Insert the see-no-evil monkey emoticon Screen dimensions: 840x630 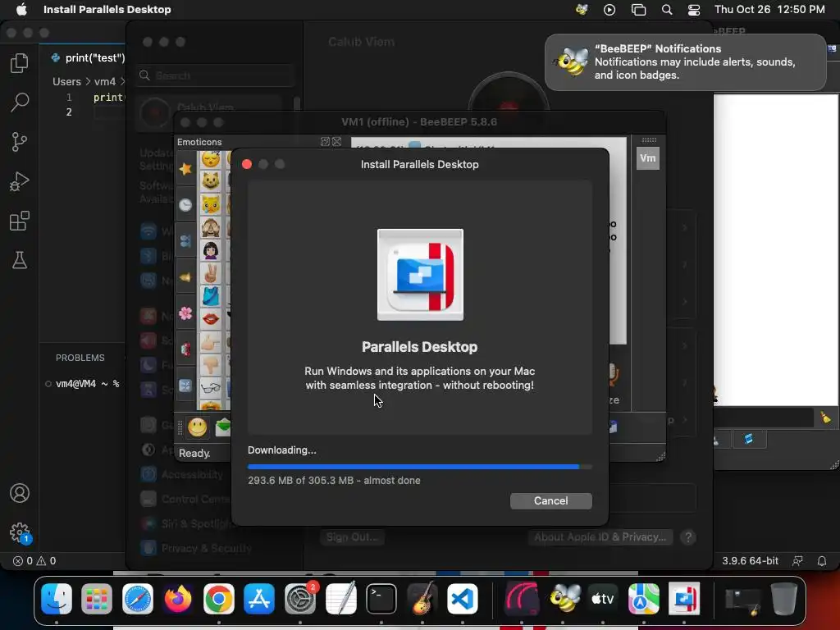tap(211, 227)
